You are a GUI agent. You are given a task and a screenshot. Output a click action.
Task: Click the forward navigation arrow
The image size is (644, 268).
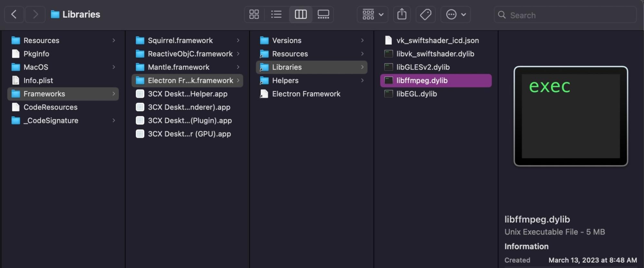35,14
